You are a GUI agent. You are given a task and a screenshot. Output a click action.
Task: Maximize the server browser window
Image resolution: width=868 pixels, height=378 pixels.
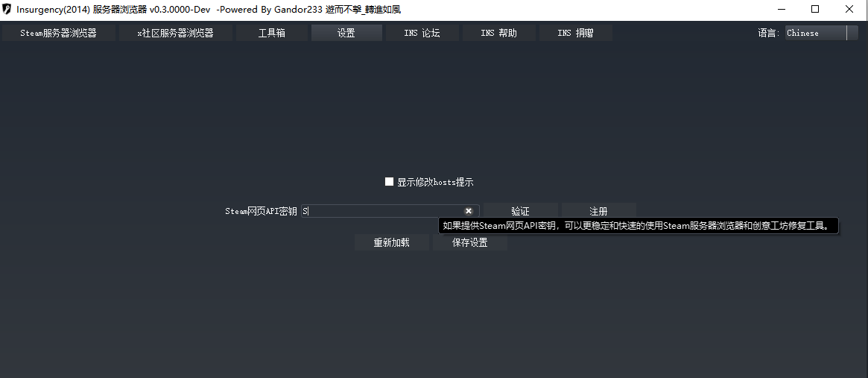coord(815,10)
